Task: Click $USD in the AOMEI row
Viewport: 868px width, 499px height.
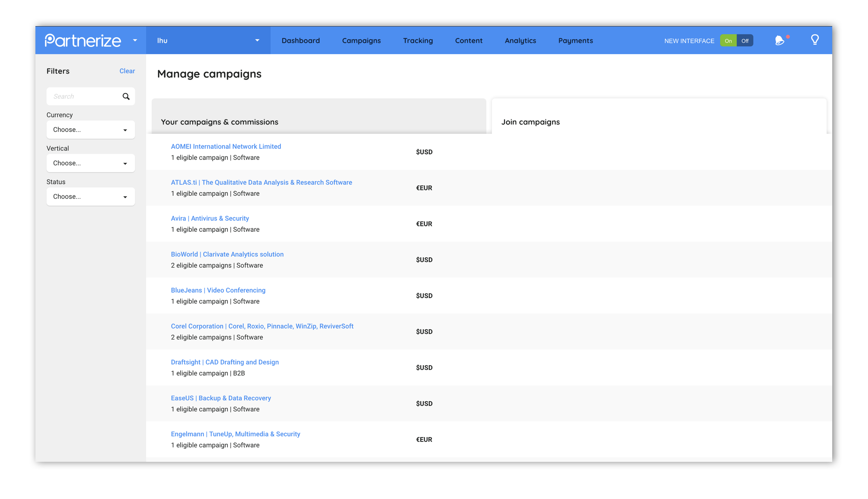Action: pyautogui.click(x=424, y=152)
